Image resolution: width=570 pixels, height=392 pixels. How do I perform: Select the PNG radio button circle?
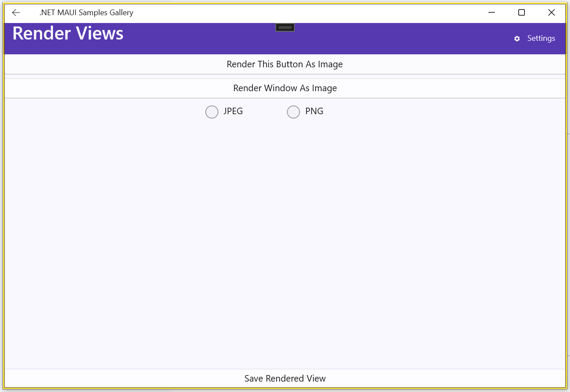(293, 112)
